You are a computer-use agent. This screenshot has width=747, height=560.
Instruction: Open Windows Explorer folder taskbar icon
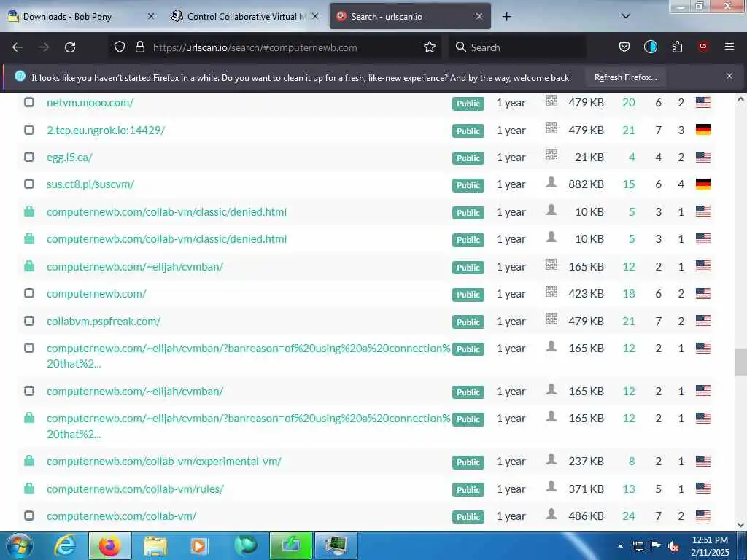155,545
